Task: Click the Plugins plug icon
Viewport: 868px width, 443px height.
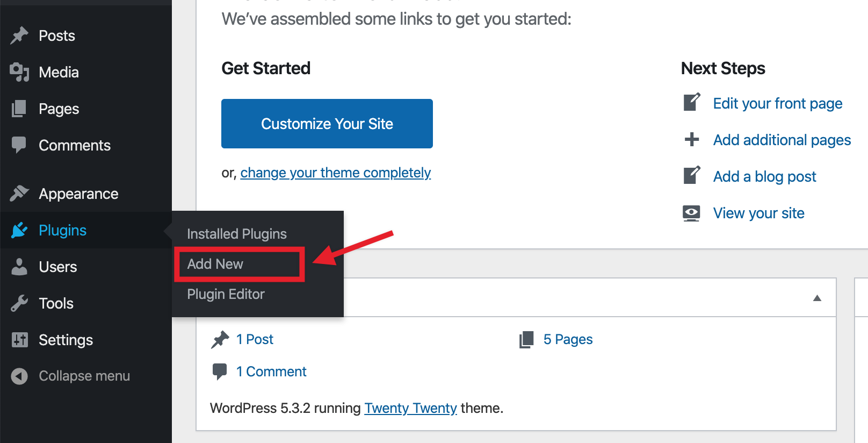Action: tap(19, 230)
